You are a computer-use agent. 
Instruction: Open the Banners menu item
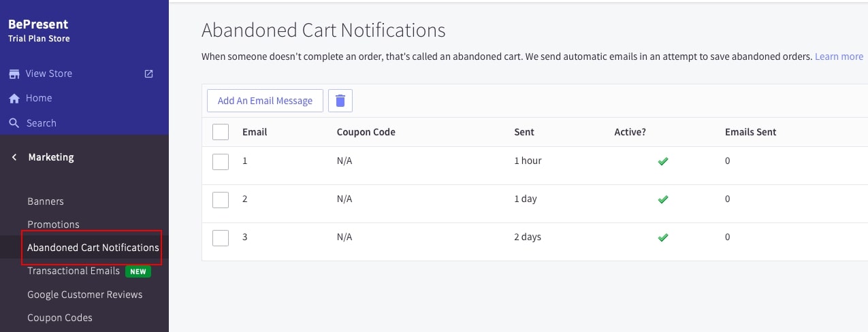click(46, 201)
